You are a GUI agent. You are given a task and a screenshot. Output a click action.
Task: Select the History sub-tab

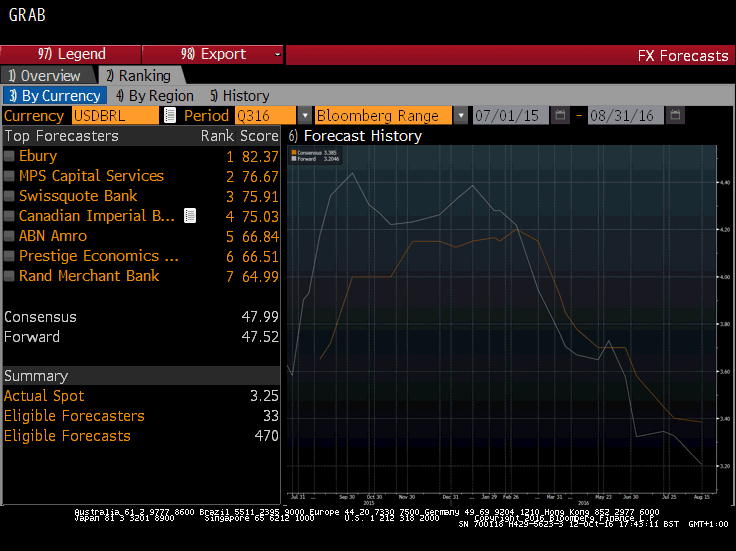click(239, 96)
